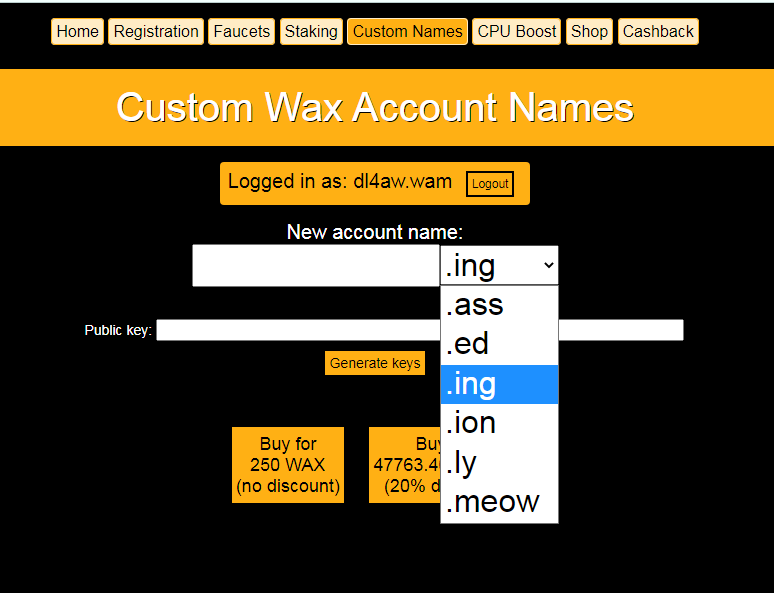The height and width of the screenshot is (593, 774).
Task: Click the Logout button
Action: click(490, 184)
